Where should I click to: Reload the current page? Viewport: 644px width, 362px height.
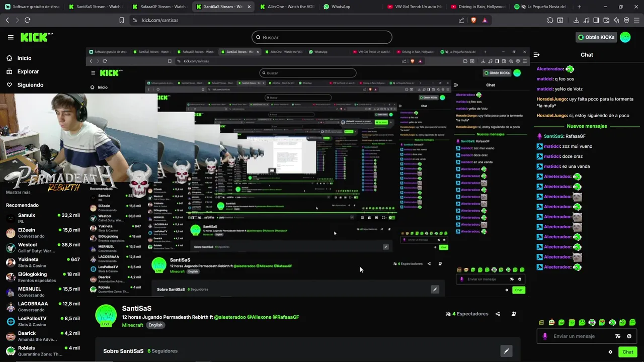27,20
